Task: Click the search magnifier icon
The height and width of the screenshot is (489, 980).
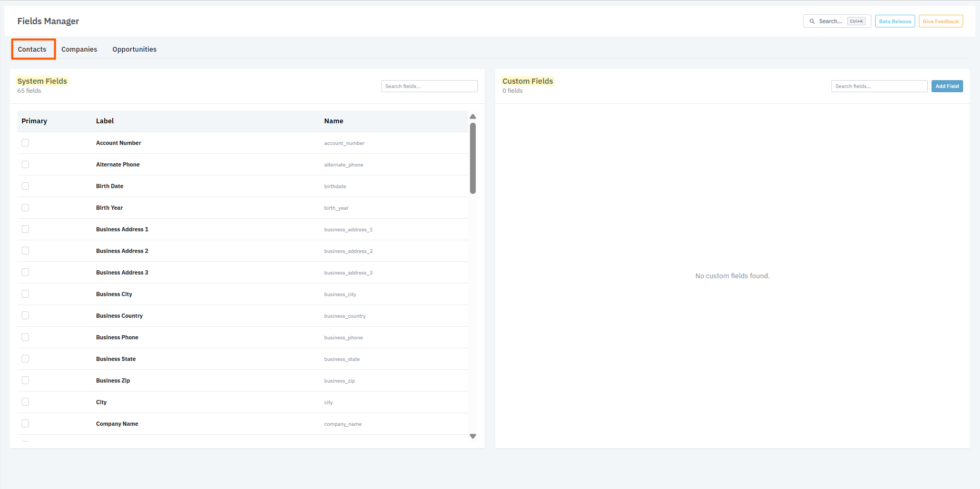Action: 811,21
